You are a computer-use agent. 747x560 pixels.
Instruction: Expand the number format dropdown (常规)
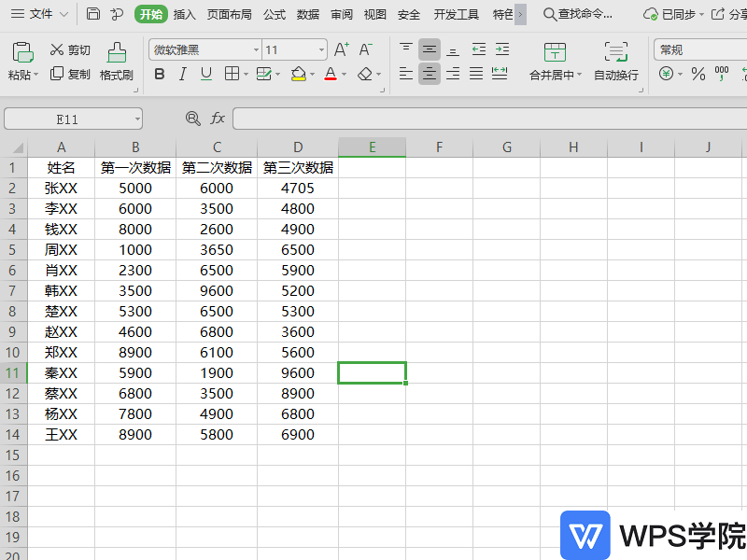click(700, 49)
